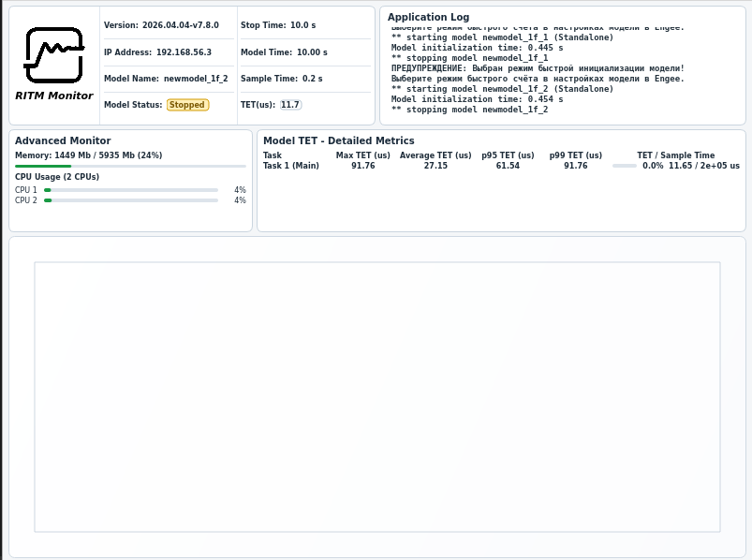The width and height of the screenshot is (752, 560).
Task: Click the Stopped model status badge
Action: 187,105
